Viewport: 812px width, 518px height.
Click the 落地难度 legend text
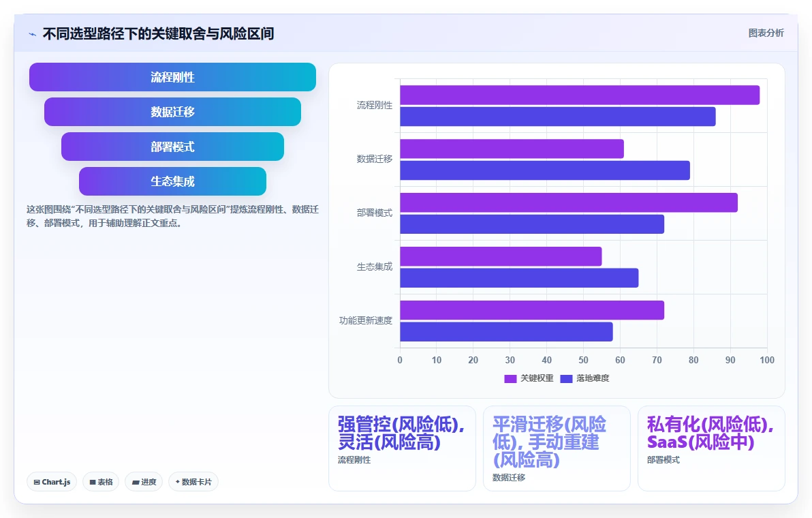[x=593, y=379]
